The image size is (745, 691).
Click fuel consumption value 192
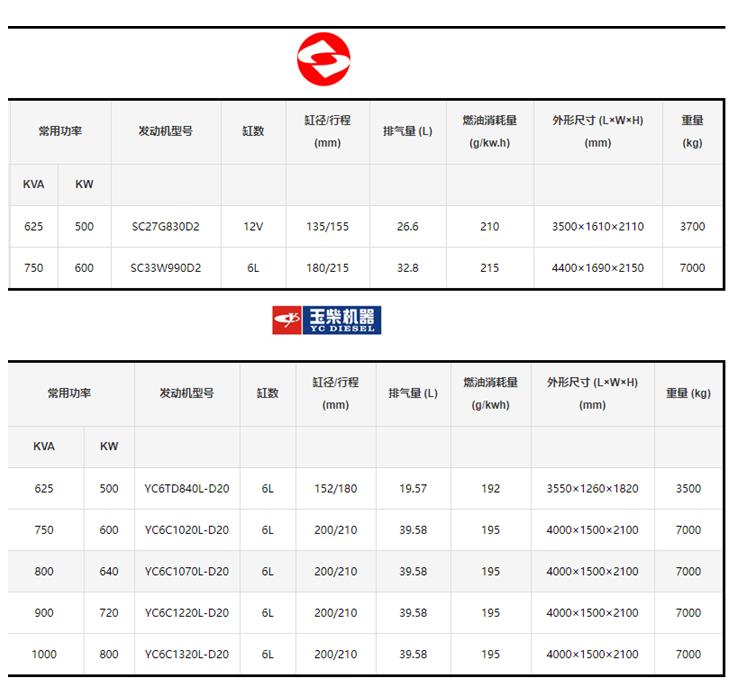490,489
